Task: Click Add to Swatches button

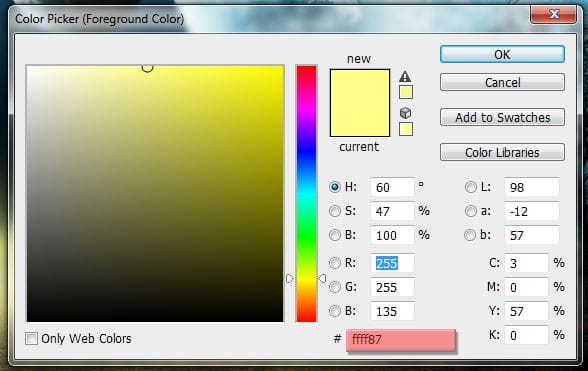Action: click(x=502, y=117)
